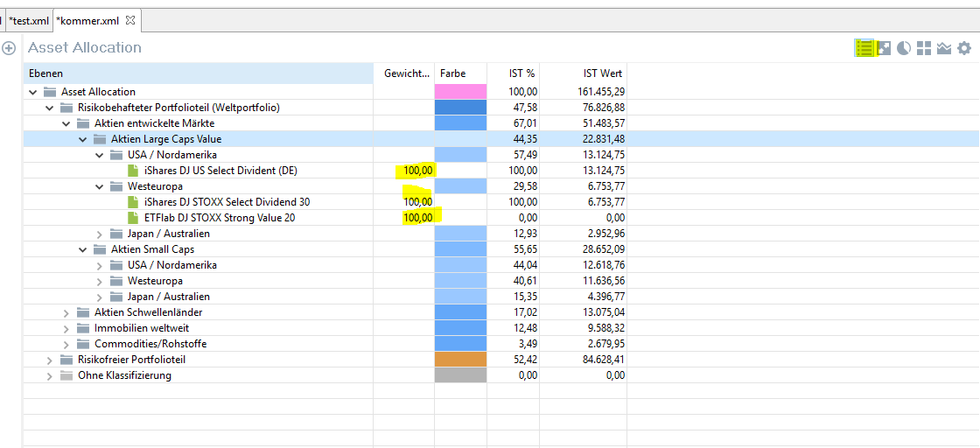Click the orange Risikofreier Portfolioteil color swatch
Viewport: 980px width, 448px height.
[x=460, y=360]
